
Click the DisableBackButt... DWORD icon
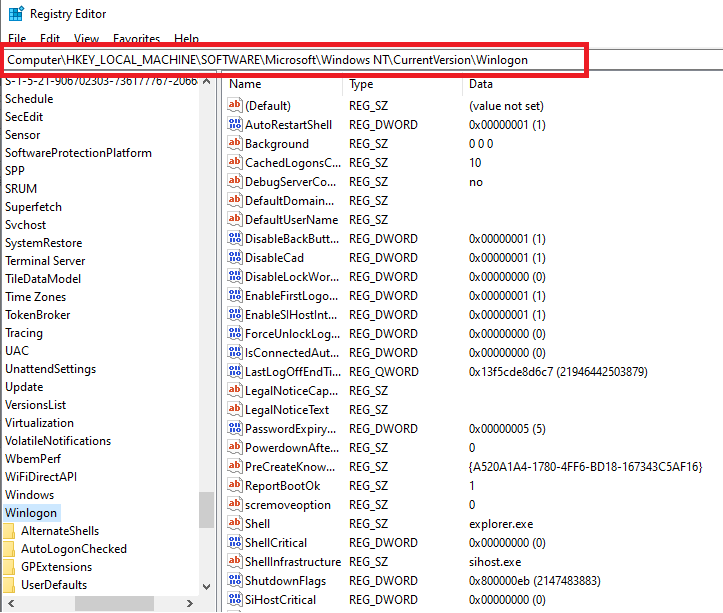coord(235,238)
